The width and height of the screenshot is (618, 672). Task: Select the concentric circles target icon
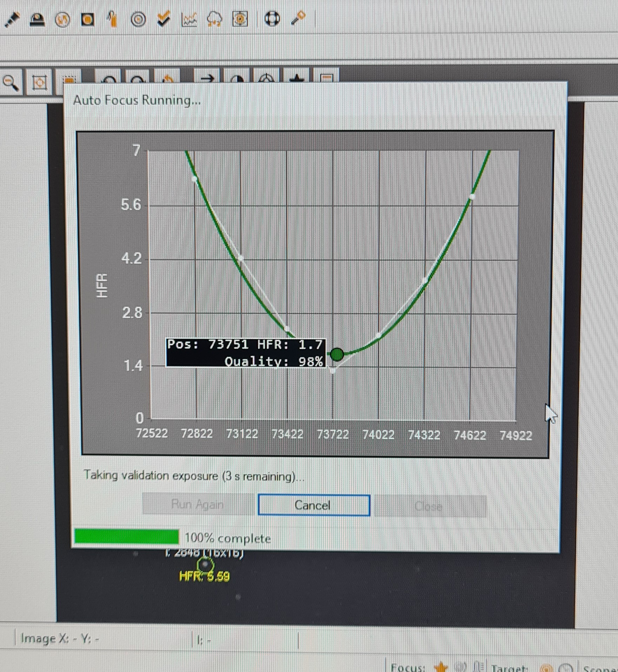click(139, 20)
